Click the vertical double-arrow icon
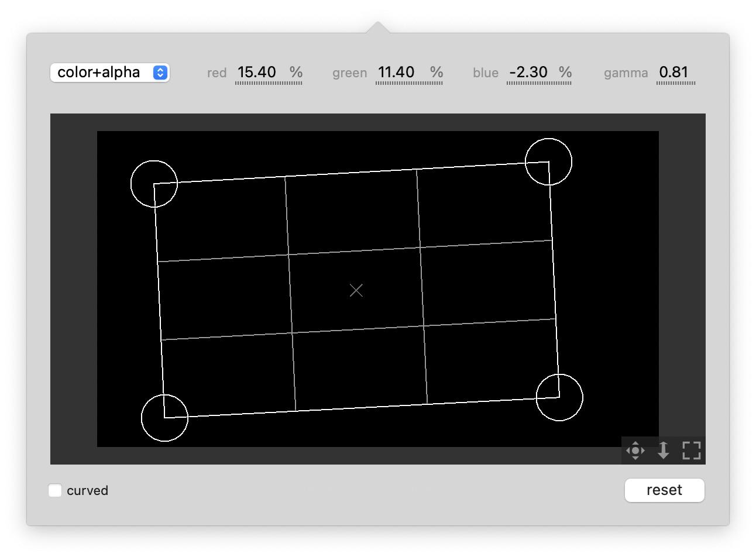This screenshot has height=557, width=756. [x=663, y=451]
